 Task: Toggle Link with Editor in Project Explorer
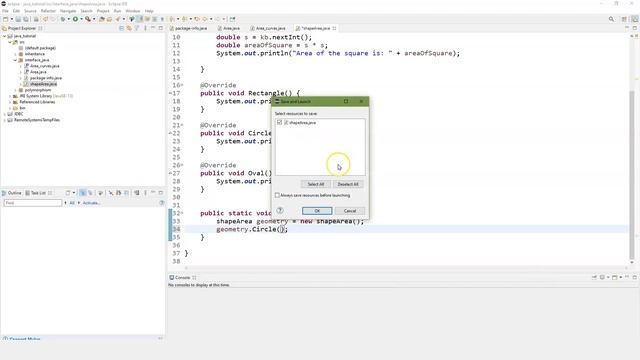(129, 28)
